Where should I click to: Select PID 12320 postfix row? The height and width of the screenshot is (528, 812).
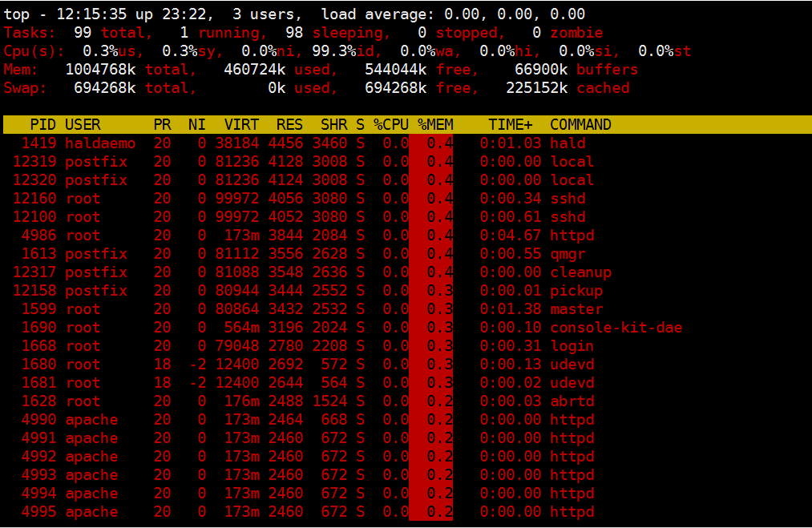(x=34, y=180)
